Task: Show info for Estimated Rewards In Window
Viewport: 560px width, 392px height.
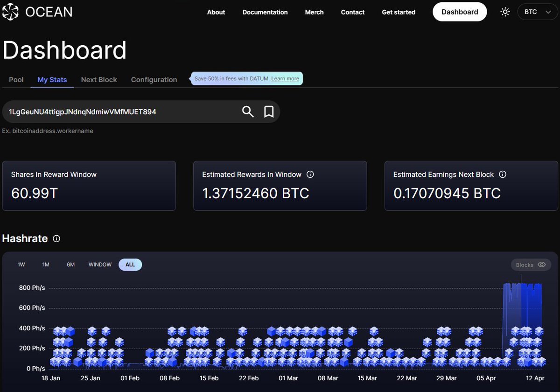Action: 310,175
